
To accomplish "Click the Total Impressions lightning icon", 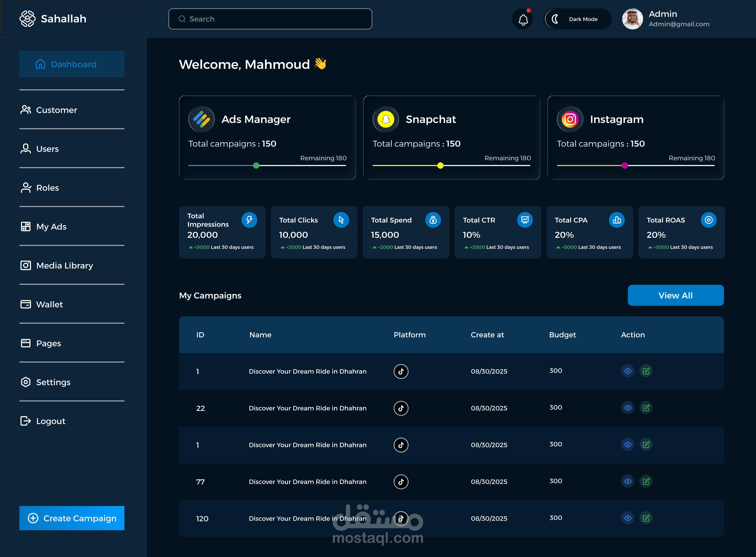I will 249,220.
